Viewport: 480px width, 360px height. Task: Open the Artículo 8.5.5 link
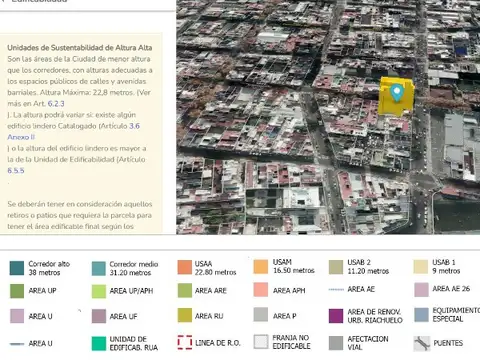16,171
